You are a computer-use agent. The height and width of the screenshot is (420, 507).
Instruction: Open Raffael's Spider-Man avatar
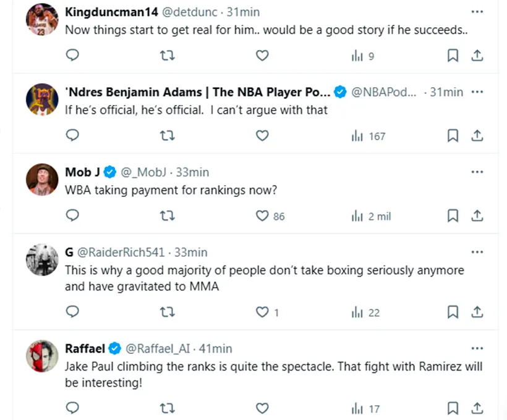42,357
